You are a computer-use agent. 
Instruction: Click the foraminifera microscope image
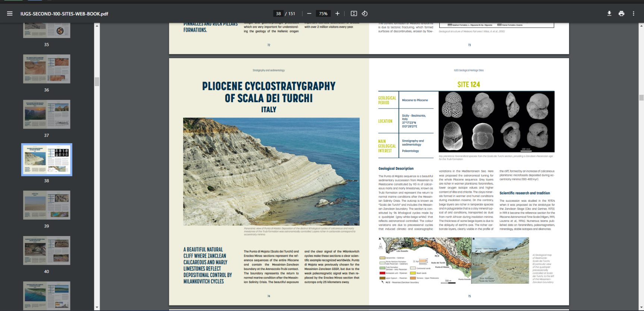(x=496, y=122)
